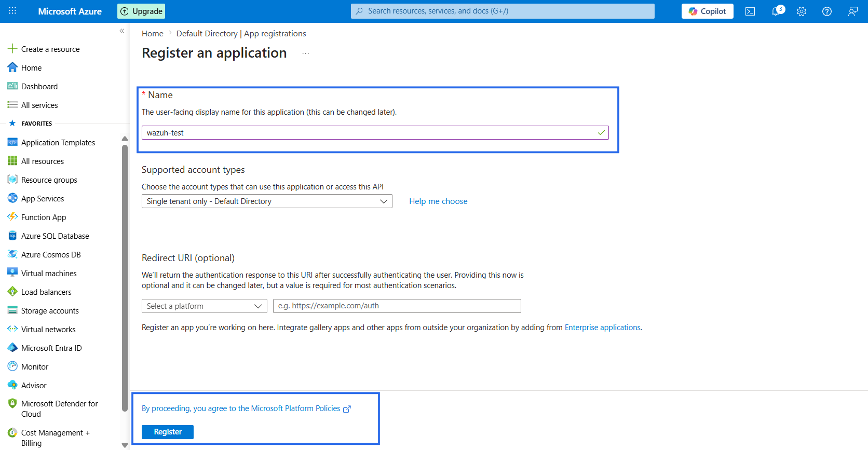Select Virtual machines menu entry
The image size is (868, 450).
[49, 274]
